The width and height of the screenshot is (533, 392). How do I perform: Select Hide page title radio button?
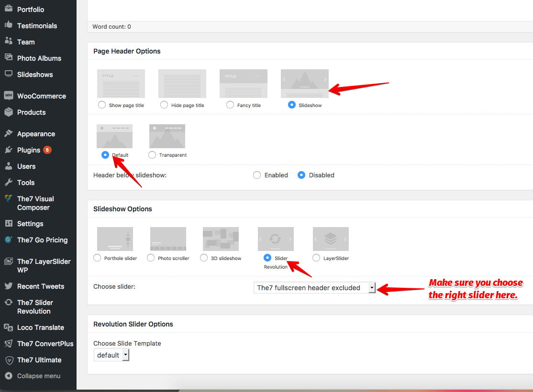click(164, 105)
